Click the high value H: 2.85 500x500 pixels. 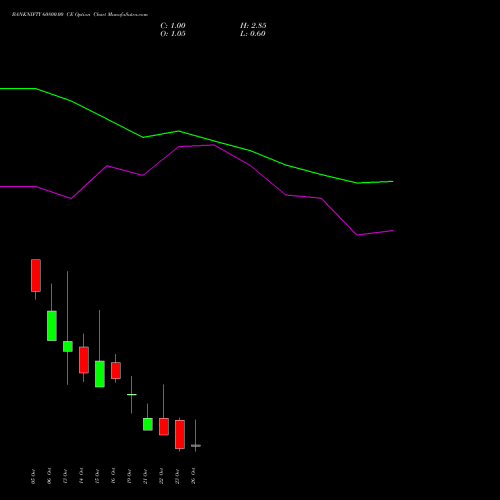[x=253, y=26]
